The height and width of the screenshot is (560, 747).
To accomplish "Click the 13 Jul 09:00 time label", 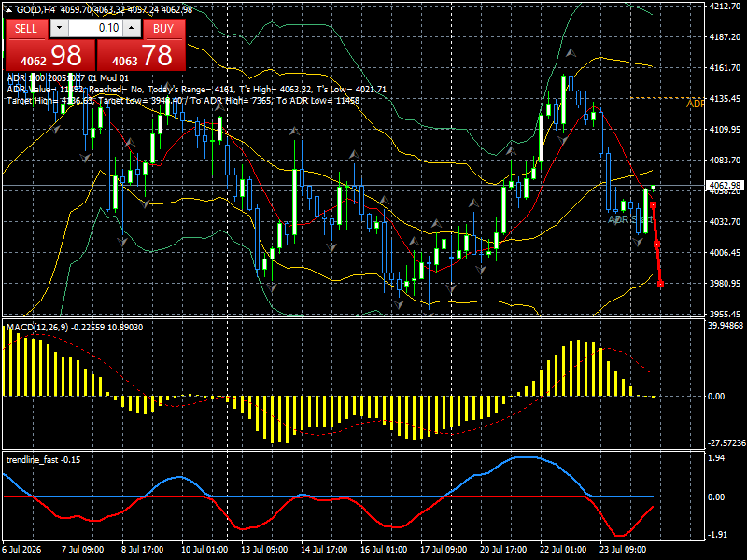I will pyautogui.click(x=263, y=549).
